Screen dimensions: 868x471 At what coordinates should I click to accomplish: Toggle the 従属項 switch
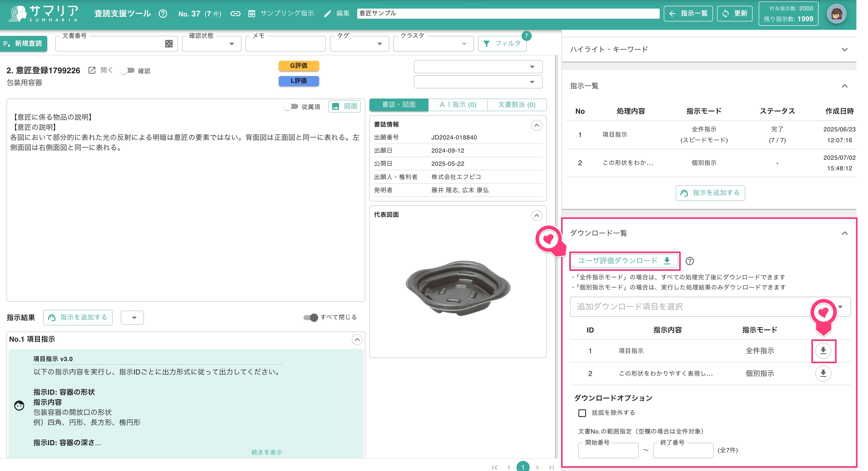[291, 107]
